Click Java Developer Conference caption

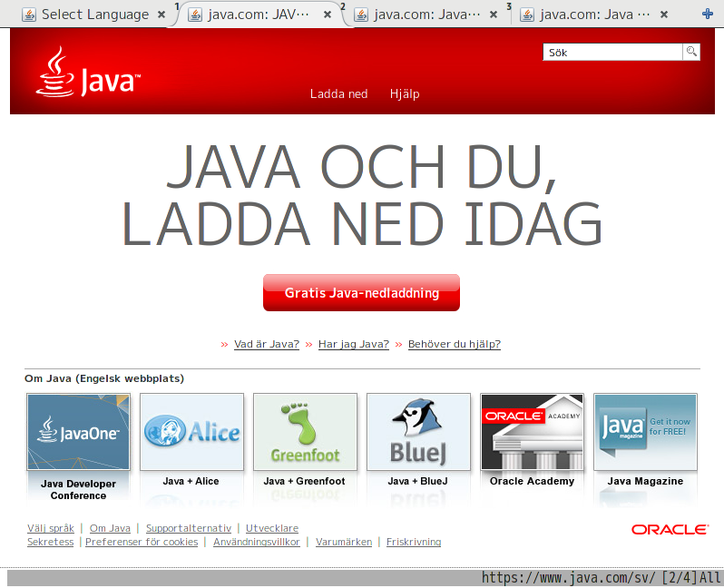tap(79, 490)
